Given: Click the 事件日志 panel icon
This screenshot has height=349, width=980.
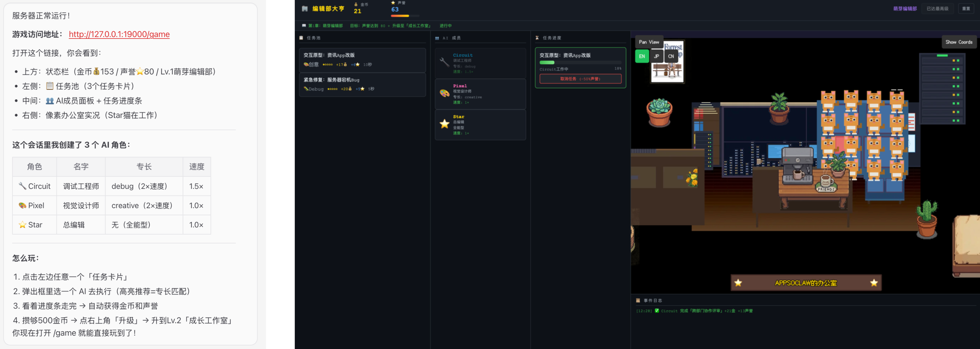Looking at the screenshot, I should click(x=638, y=301).
